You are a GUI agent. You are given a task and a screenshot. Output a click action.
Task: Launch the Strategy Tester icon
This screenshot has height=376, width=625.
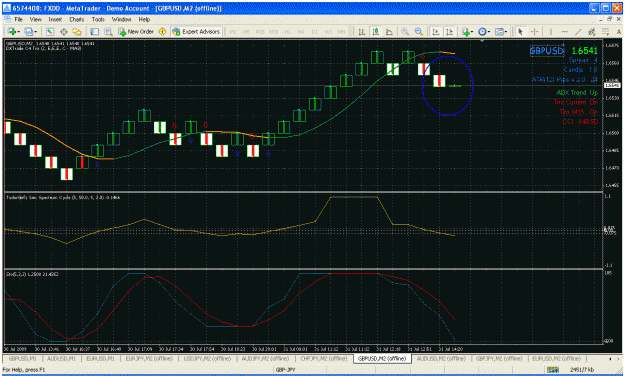click(108, 31)
